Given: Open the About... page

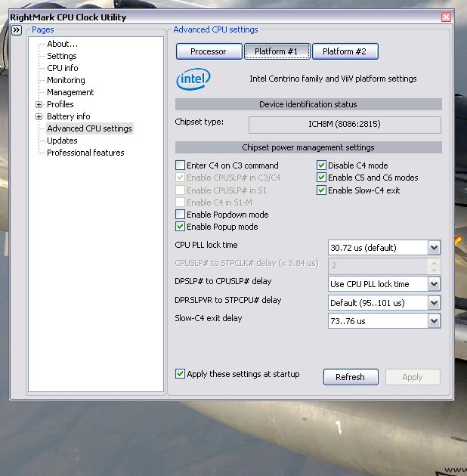Looking at the screenshot, I should click(62, 44).
